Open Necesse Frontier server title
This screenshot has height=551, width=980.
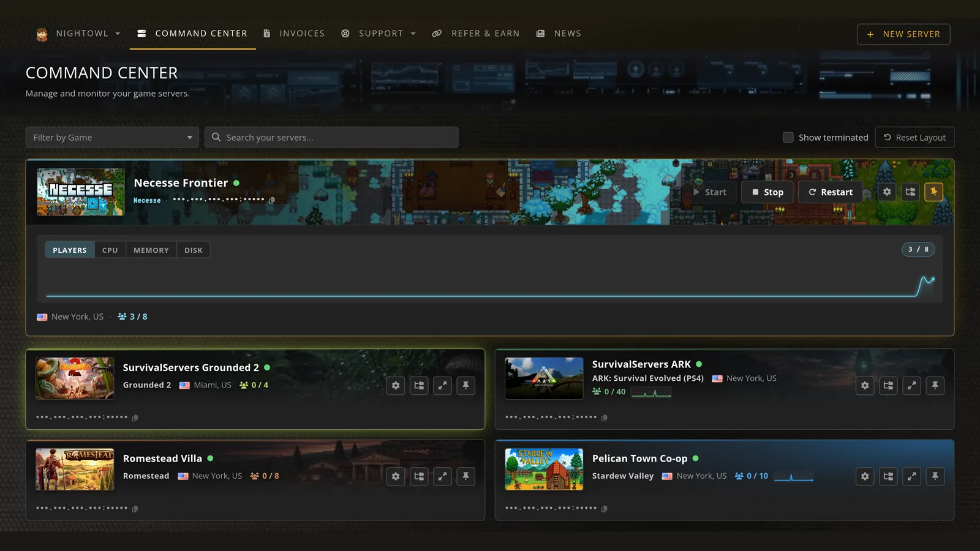pos(181,183)
